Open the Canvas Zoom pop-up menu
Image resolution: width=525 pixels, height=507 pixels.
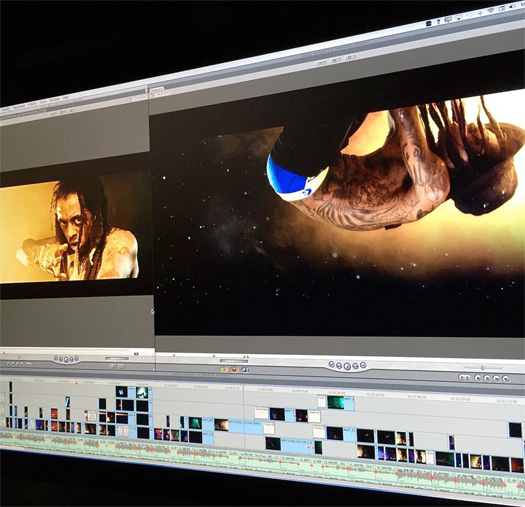coord(321,62)
